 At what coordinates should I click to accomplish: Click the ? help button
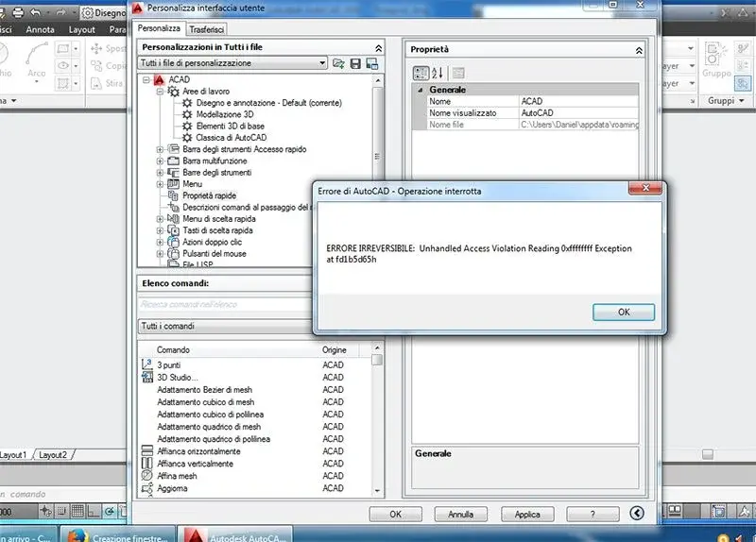(x=593, y=514)
